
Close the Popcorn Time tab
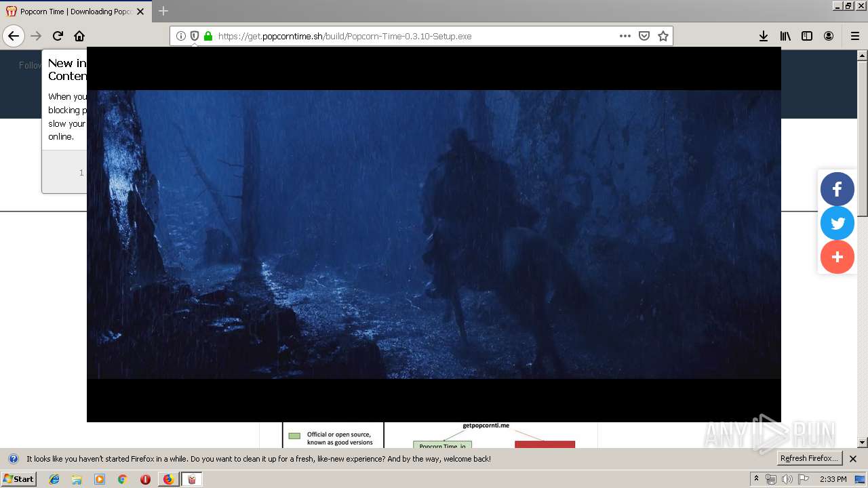(140, 12)
